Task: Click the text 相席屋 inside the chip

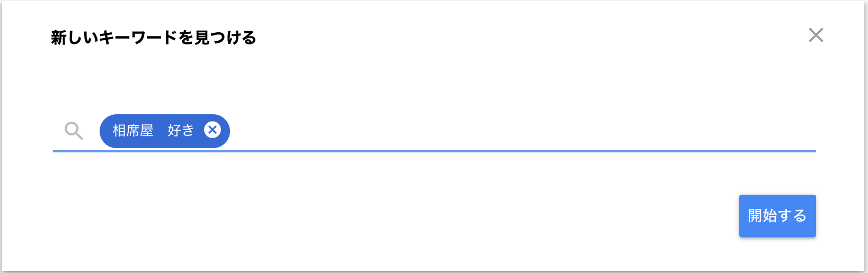Action: (x=133, y=130)
